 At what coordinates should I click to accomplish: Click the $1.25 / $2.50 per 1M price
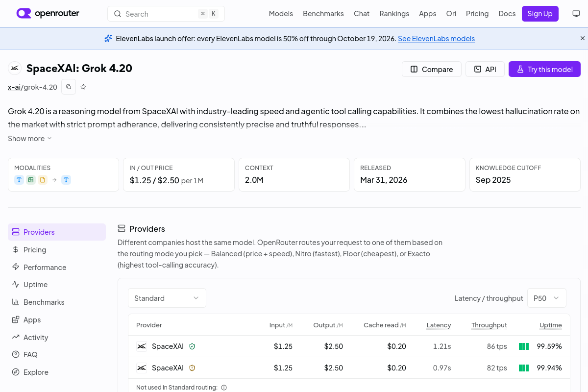[166, 180]
